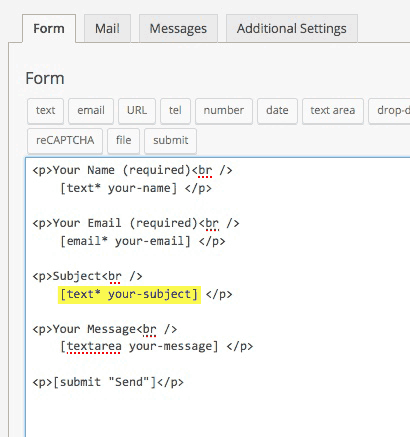Image resolution: width=410 pixels, height=437 pixels.
Task: Click the "Your Message" line
Action: point(104,330)
